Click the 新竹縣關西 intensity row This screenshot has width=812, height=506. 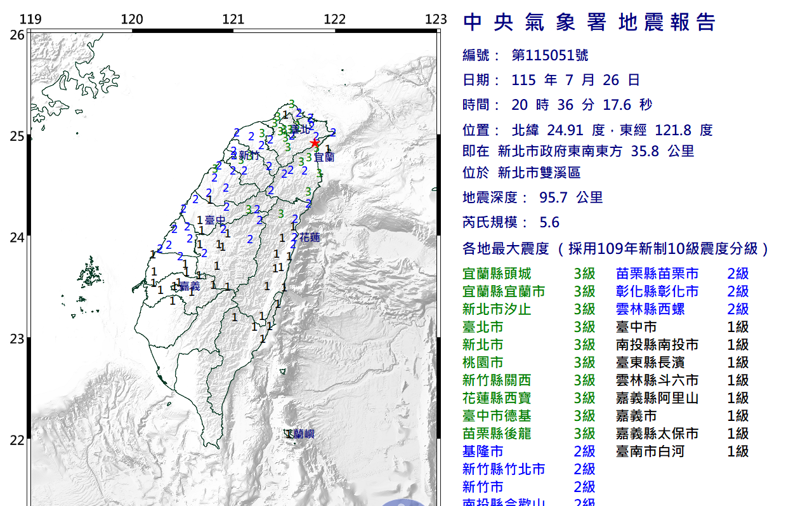click(529, 380)
